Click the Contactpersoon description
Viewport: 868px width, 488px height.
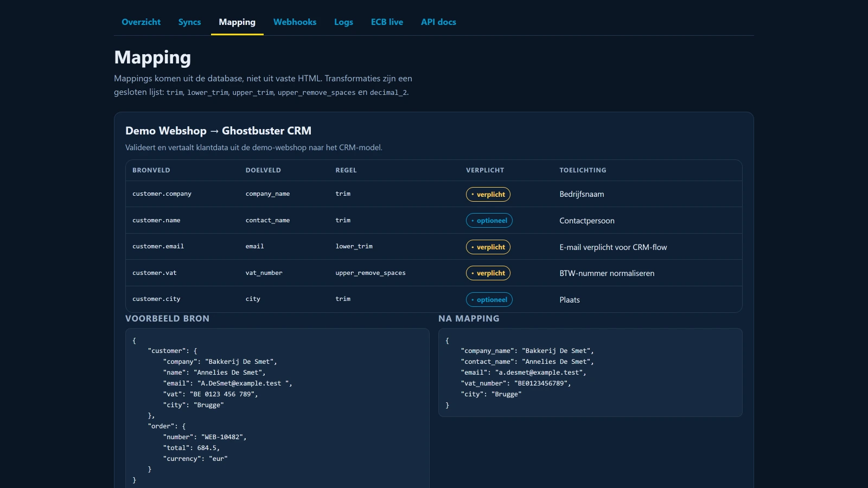point(587,221)
